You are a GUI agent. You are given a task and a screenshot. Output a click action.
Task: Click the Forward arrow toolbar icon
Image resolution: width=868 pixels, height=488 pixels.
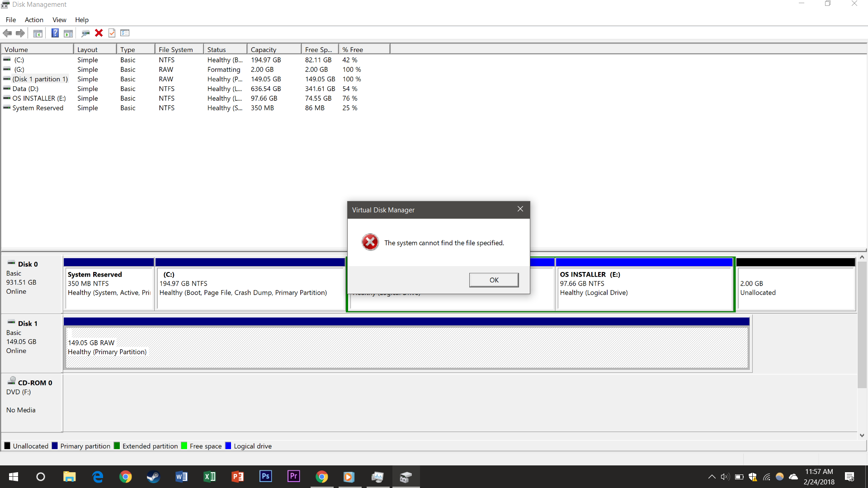[x=20, y=33]
